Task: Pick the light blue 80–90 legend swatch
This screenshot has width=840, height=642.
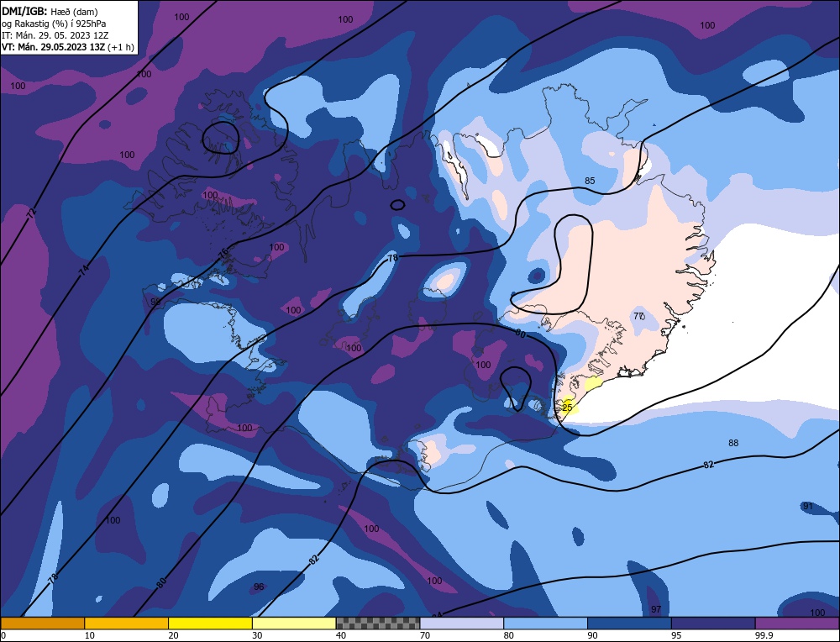Action: [x=545, y=623]
